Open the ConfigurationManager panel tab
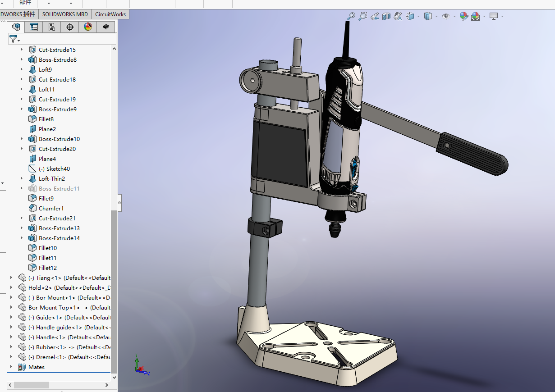Screen dimensions: 555x392 [x=52, y=27]
